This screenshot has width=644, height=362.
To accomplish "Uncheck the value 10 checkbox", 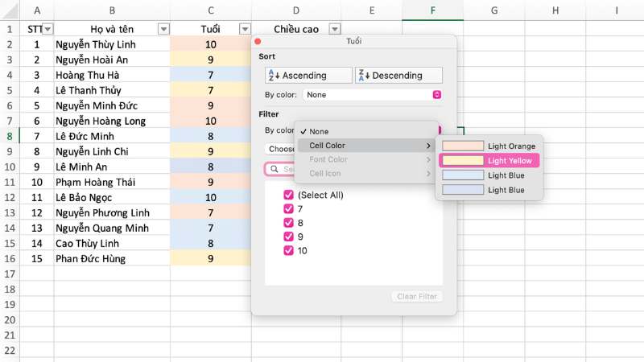I will [288, 250].
